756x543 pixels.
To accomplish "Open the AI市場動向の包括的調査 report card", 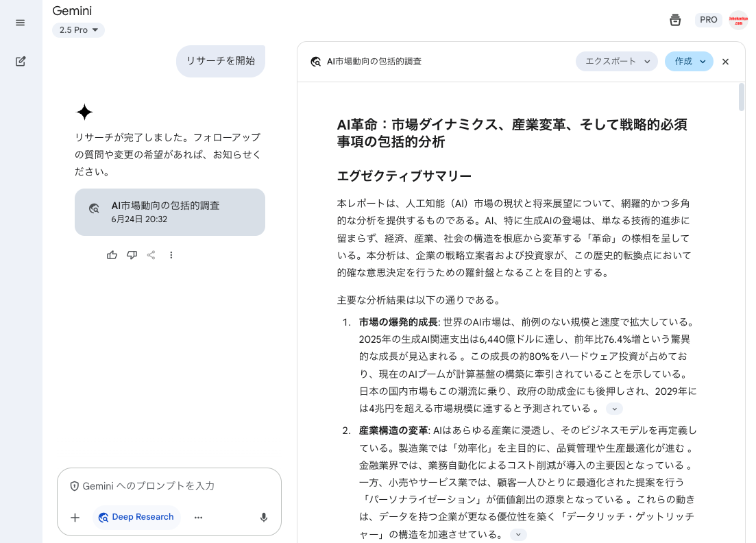I will [x=169, y=212].
